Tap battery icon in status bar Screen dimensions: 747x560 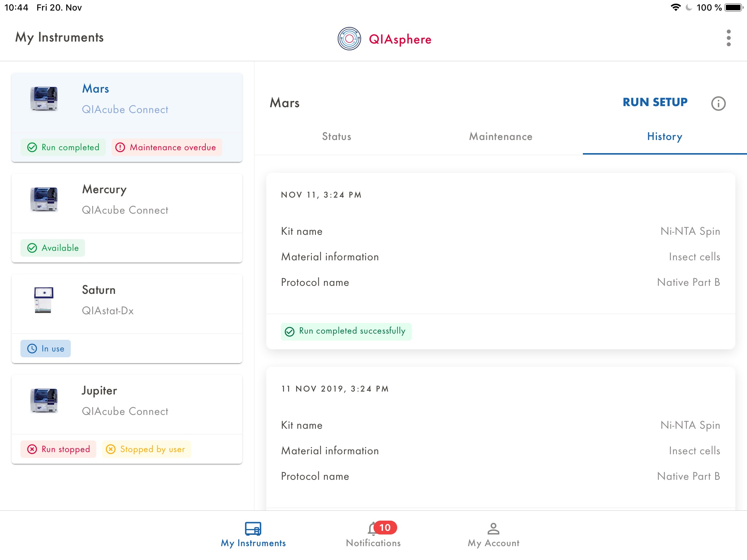tap(734, 7)
